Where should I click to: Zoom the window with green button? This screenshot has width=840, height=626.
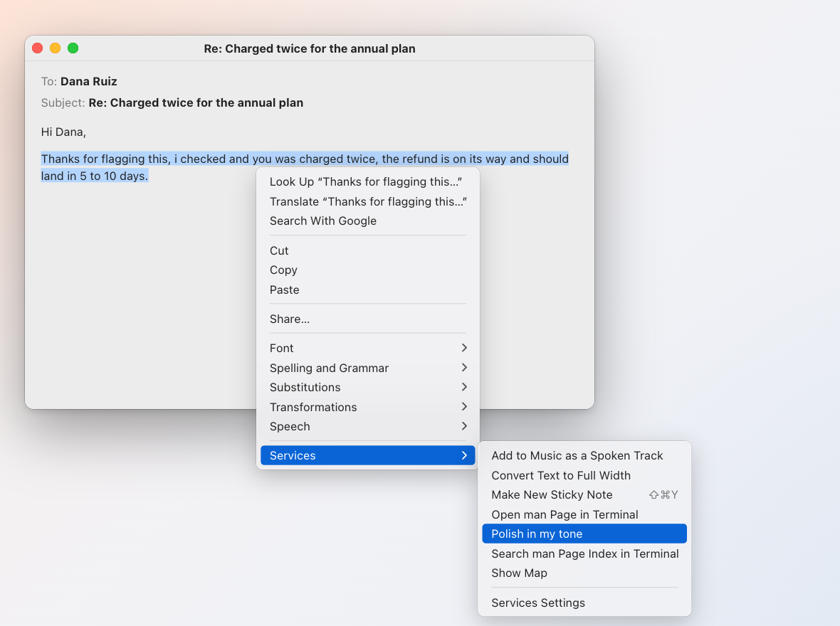[x=73, y=48]
